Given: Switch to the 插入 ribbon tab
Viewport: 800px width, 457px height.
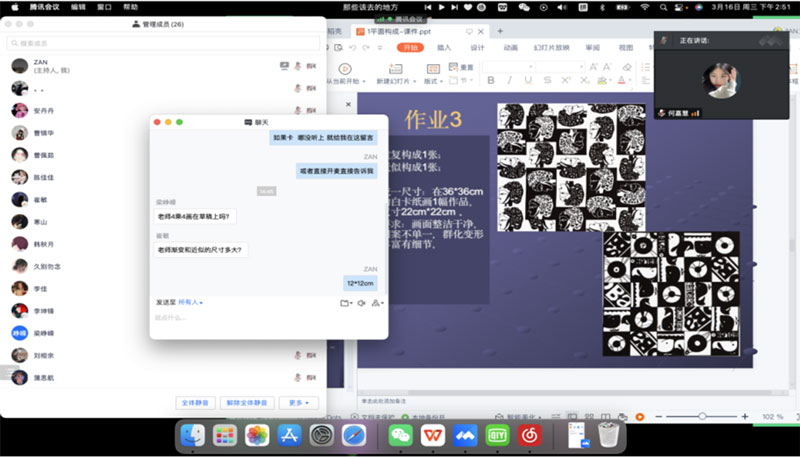Looking at the screenshot, I should coord(444,47).
